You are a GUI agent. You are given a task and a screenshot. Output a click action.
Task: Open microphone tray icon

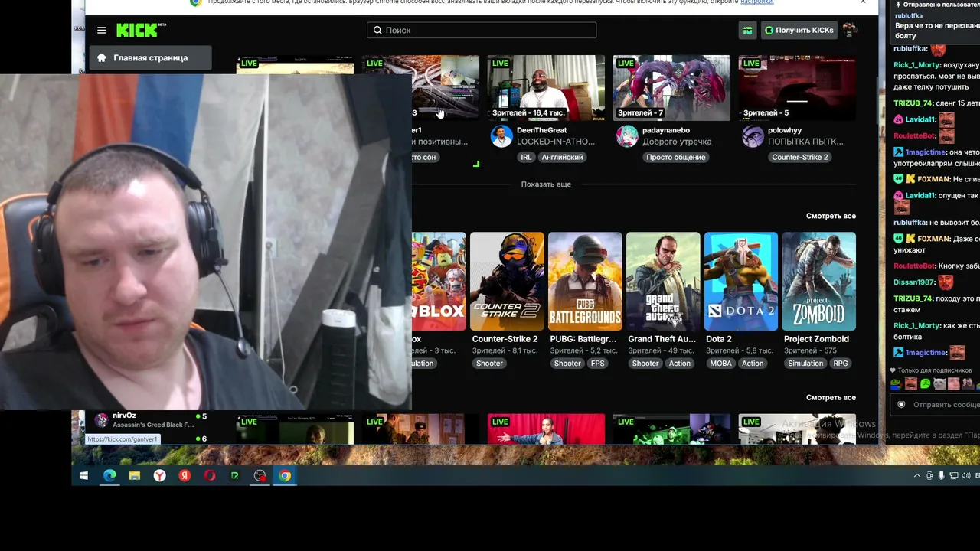click(x=941, y=476)
